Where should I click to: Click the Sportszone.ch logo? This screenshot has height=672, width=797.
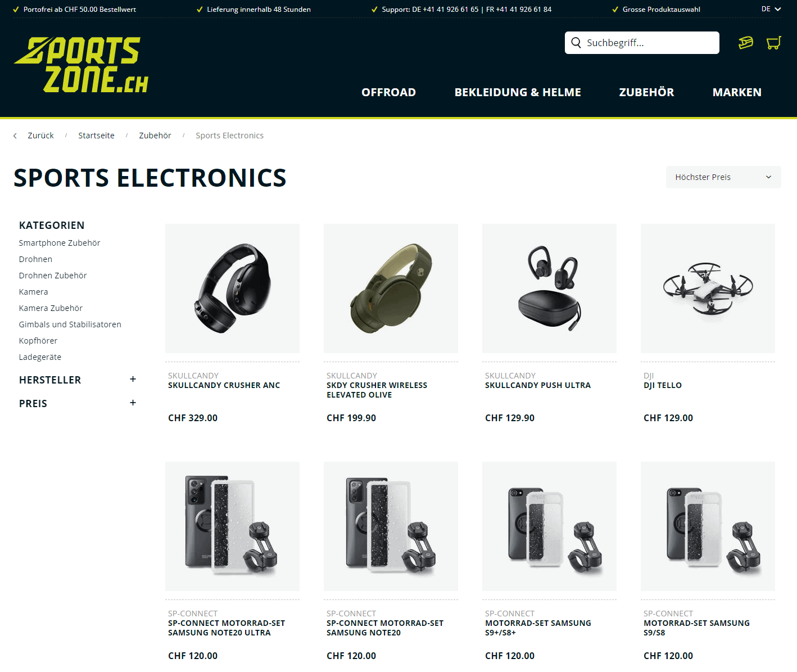(81, 65)
